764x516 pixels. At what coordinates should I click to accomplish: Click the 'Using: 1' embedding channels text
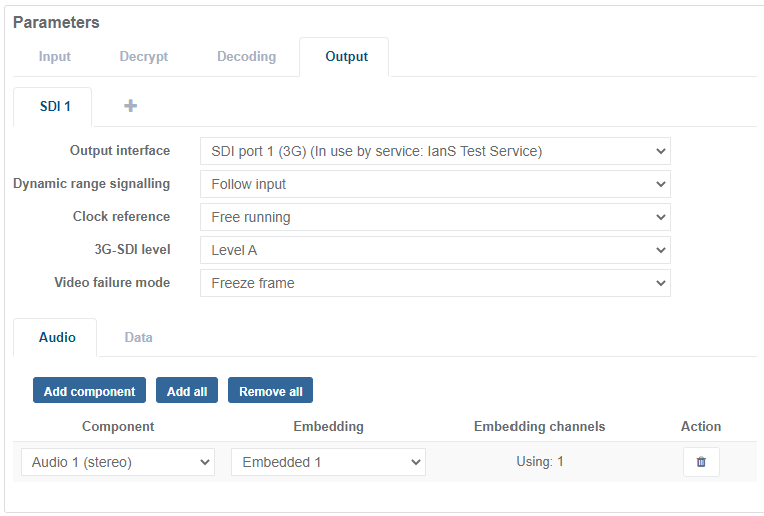tap(540, 462)
